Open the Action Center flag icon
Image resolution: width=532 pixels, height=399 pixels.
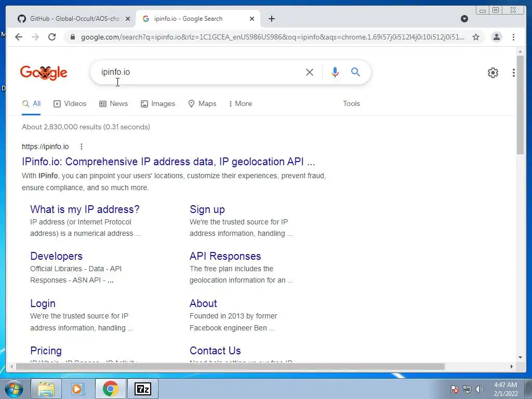(455, 389)
